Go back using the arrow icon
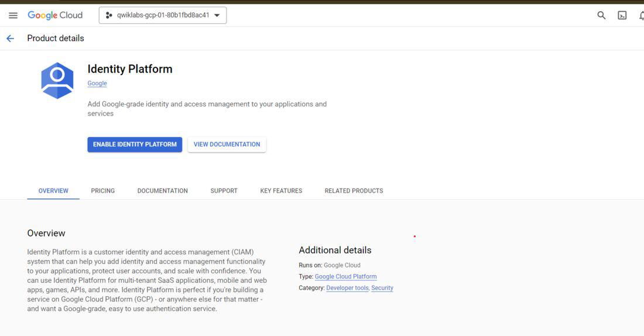Viewport: 644px width, 336px height. coord(11,39)
